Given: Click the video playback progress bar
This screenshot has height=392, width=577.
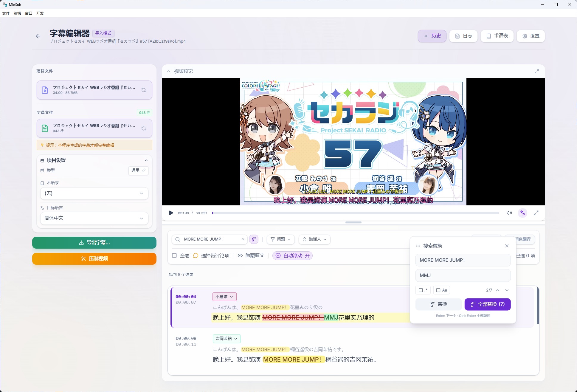Looking at the screenshot, I should tap(355, 213).
